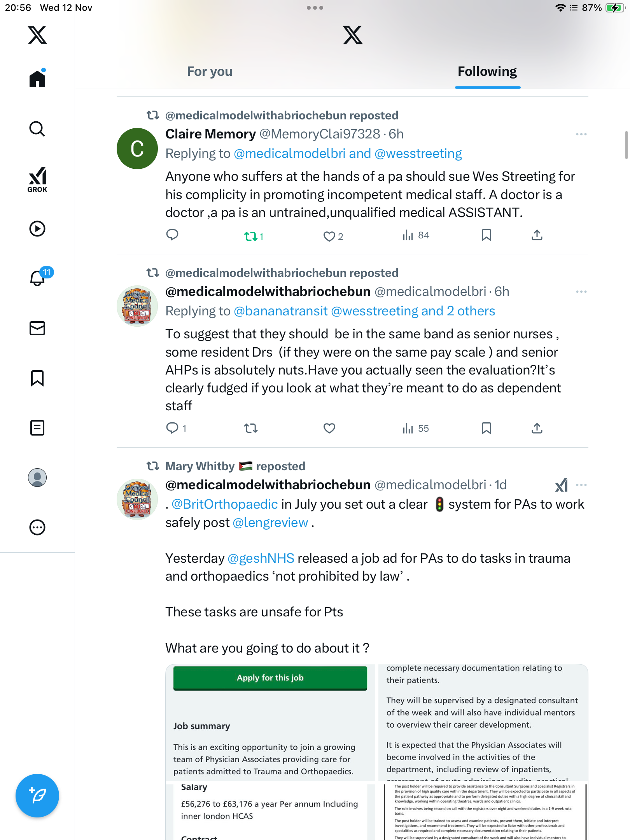Open Bookmarks in the sidebar
Screen dimensions: 630x840
[x=37, y=378]
